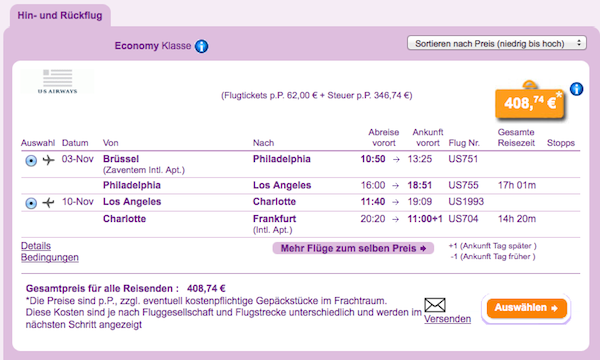
Task: Click the envelope icon above Versenden
Action: 435,305
